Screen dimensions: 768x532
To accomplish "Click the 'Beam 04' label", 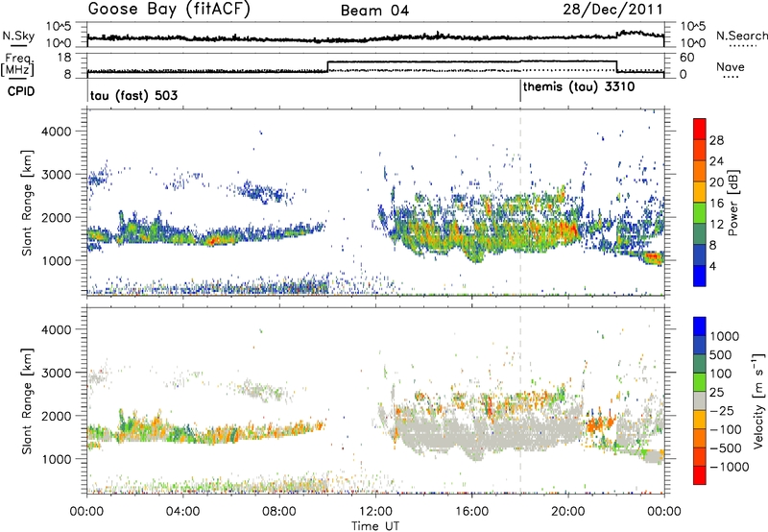I will 375,11.
